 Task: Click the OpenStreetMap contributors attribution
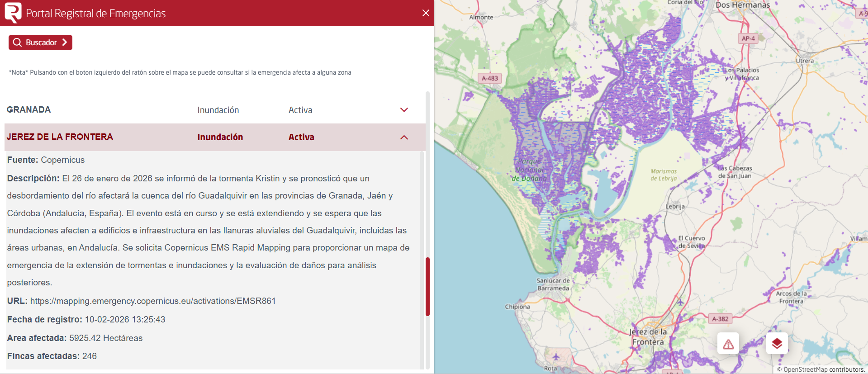point(821,369)
